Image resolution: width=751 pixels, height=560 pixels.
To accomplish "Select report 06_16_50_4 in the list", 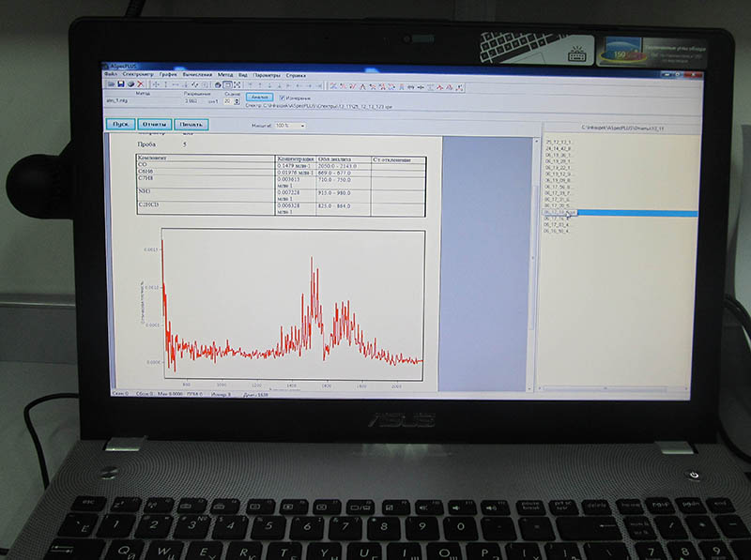I will (556, 231).
